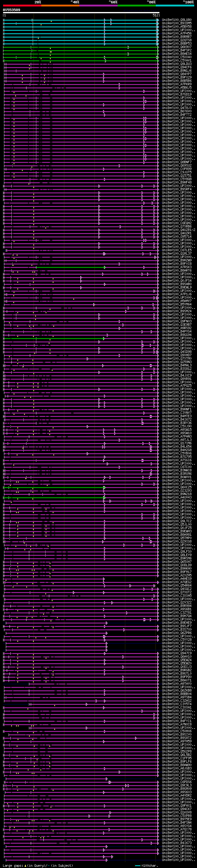The height and width of the screenshot is (868, 197).
Task: Select the UniRef100_Q6K907 entry
Action: click(x=177, y=47)
